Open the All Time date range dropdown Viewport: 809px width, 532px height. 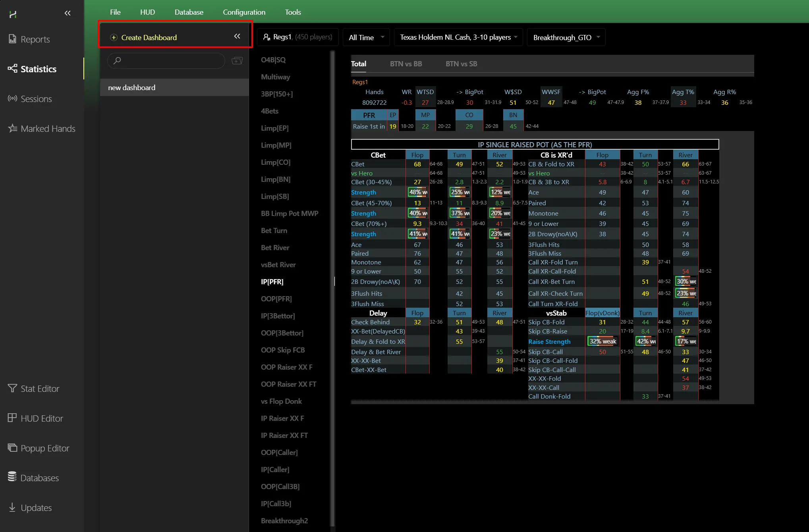366,37
